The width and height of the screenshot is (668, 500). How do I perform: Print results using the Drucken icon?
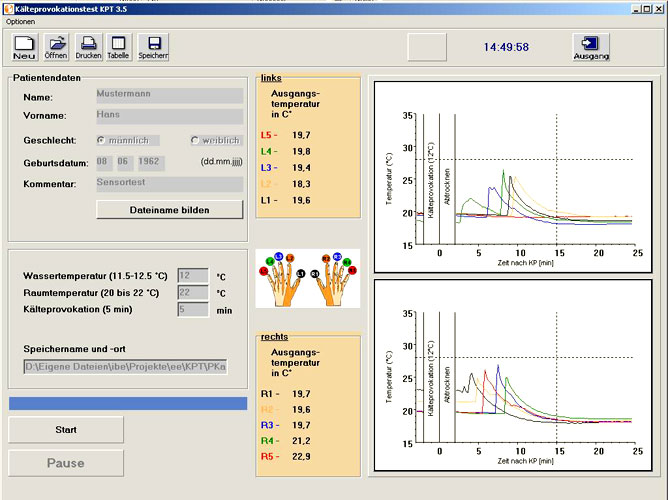[x=88, y=46]
